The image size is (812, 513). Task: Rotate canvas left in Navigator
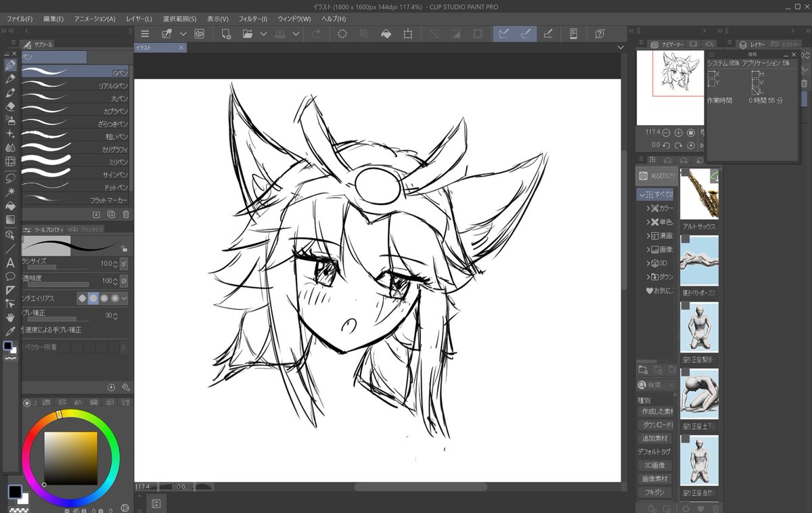pos(667,145)
